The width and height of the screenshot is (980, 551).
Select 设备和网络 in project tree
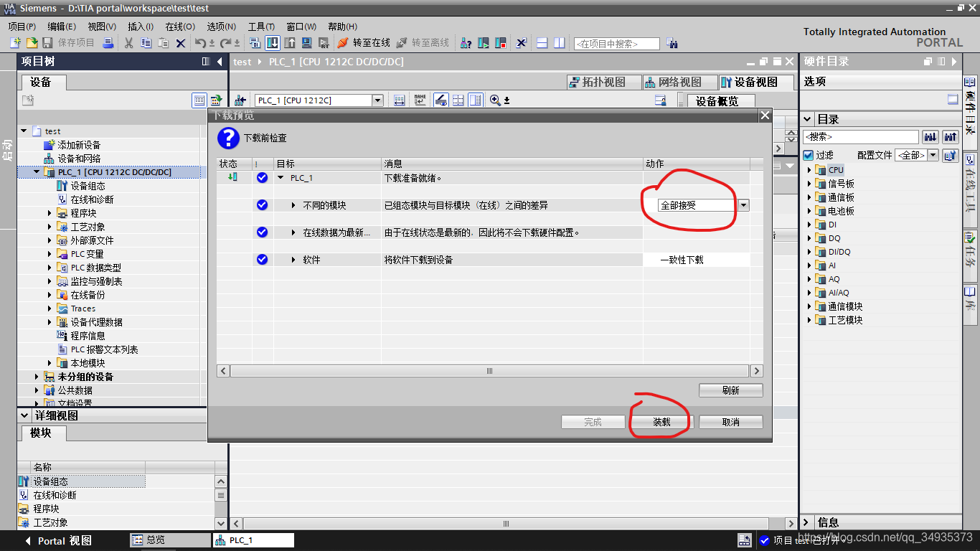coord(79,159)
